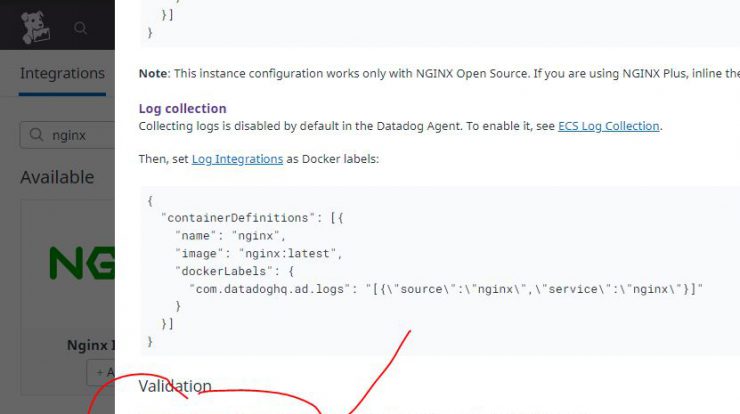The image size is (740, 414).
Task: Click the Available section heading
Action: [x=57, y=177]
